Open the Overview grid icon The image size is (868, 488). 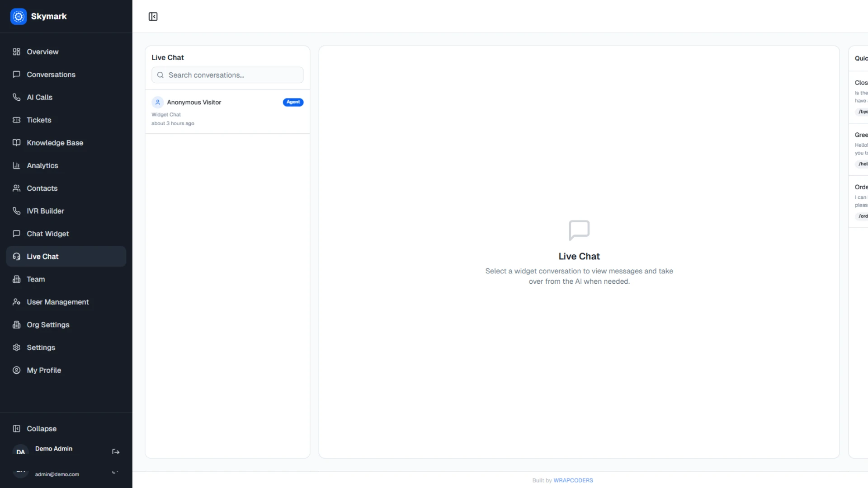[17, 52]
